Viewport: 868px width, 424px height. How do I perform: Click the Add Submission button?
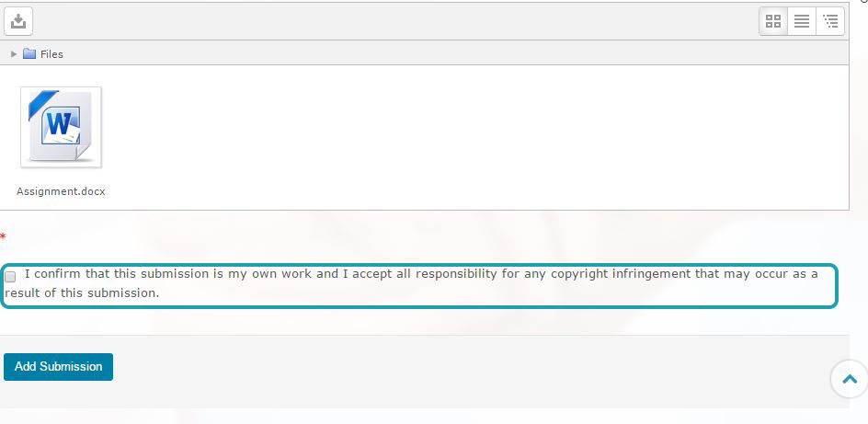pos(58,366)
